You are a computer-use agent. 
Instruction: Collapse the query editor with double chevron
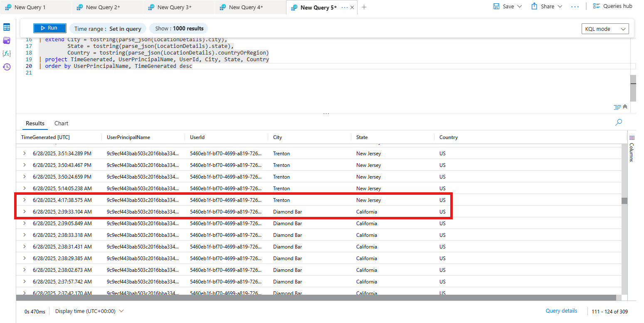click(625, 107)
